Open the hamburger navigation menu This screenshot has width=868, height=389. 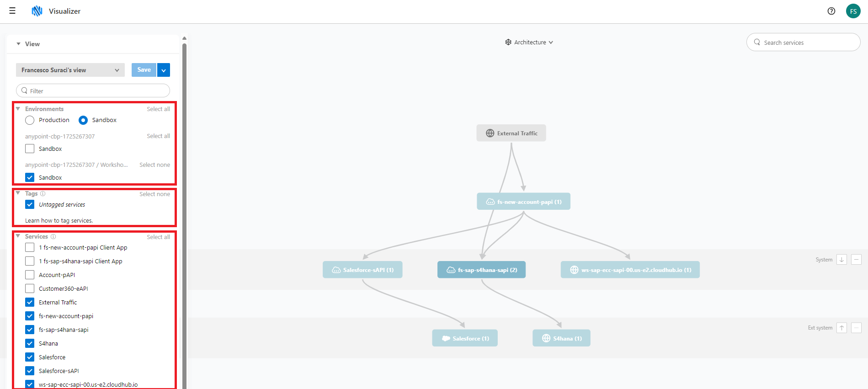pos(12,11)
